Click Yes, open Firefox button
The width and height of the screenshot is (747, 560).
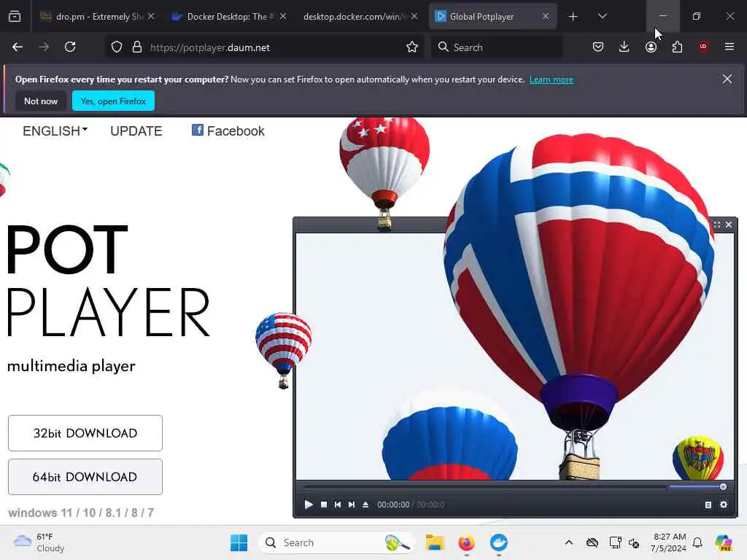point(113,101)
